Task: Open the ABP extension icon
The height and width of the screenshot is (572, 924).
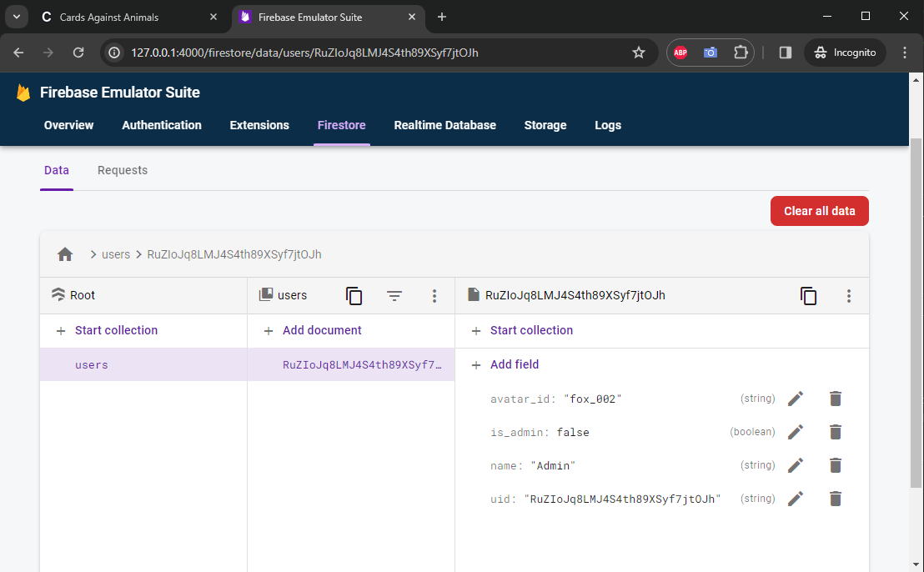Action: [680, 53]
